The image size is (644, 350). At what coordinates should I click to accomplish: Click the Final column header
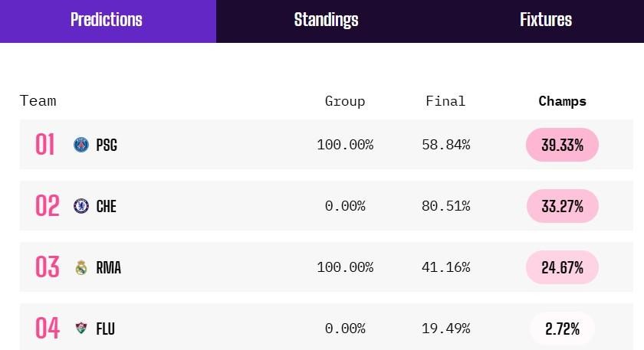[x=445, y=101]
